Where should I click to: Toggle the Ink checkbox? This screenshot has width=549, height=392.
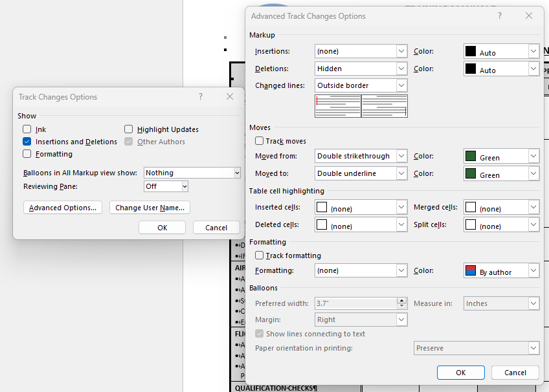click(x=27, y=129)
